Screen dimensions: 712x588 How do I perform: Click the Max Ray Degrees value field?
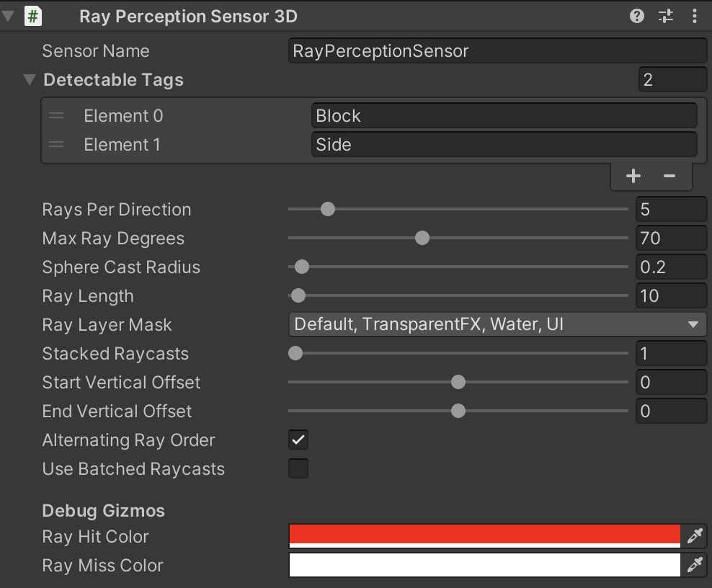coord(671,238)
